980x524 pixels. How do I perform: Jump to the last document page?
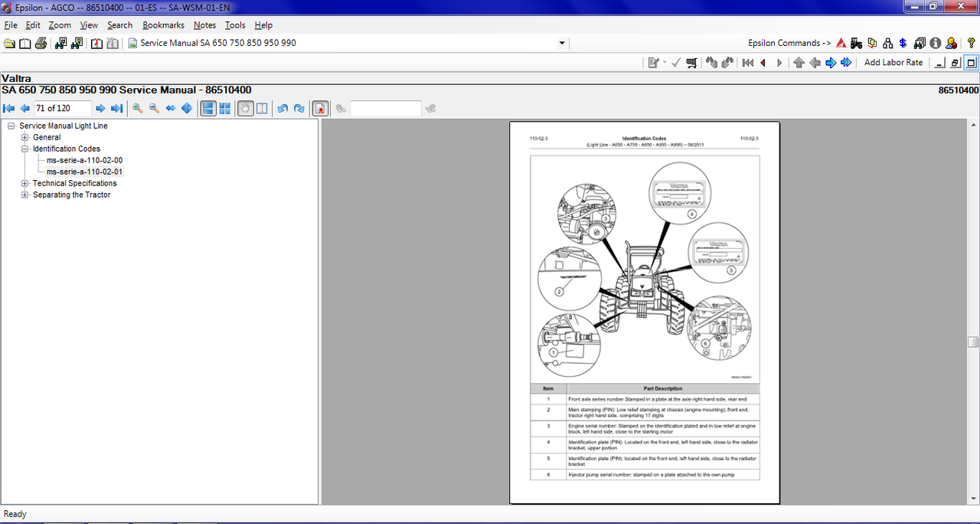tap(116, 109)
